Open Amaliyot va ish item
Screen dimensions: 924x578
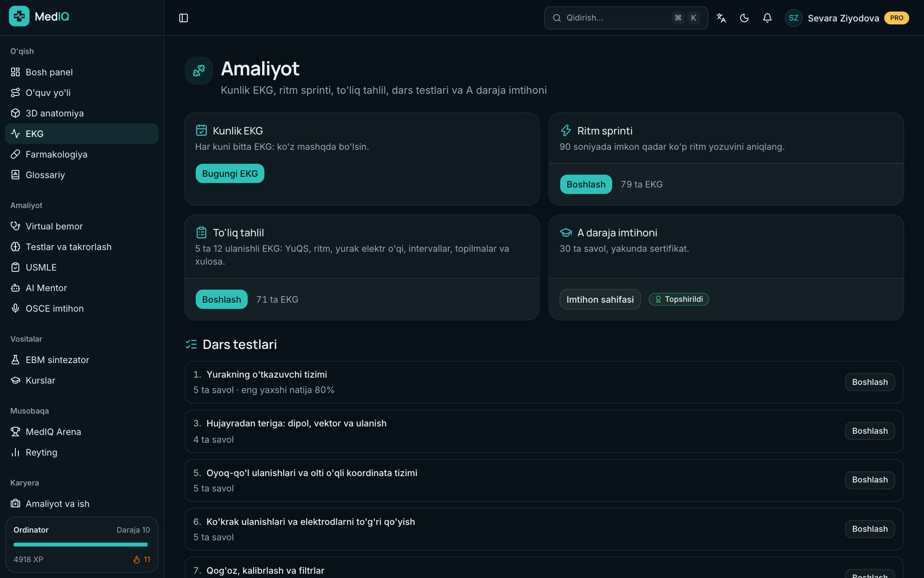pyautogui.click(x=82, y=504)
